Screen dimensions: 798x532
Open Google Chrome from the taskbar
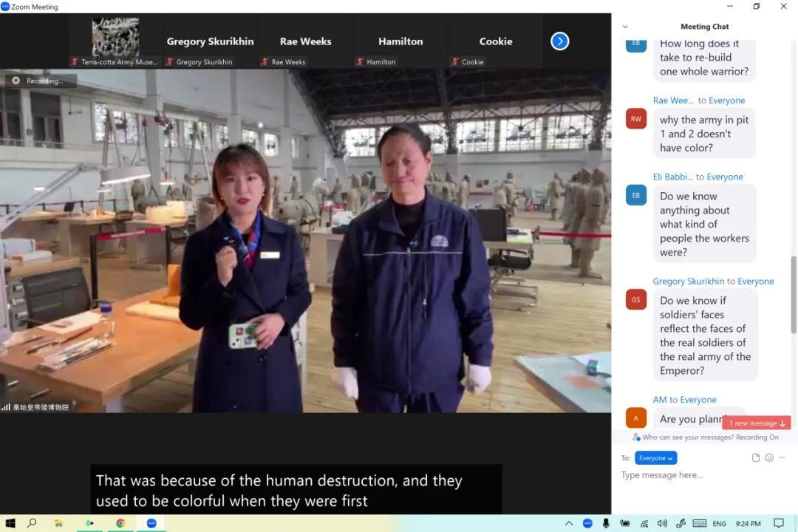[x=120, y=523]
